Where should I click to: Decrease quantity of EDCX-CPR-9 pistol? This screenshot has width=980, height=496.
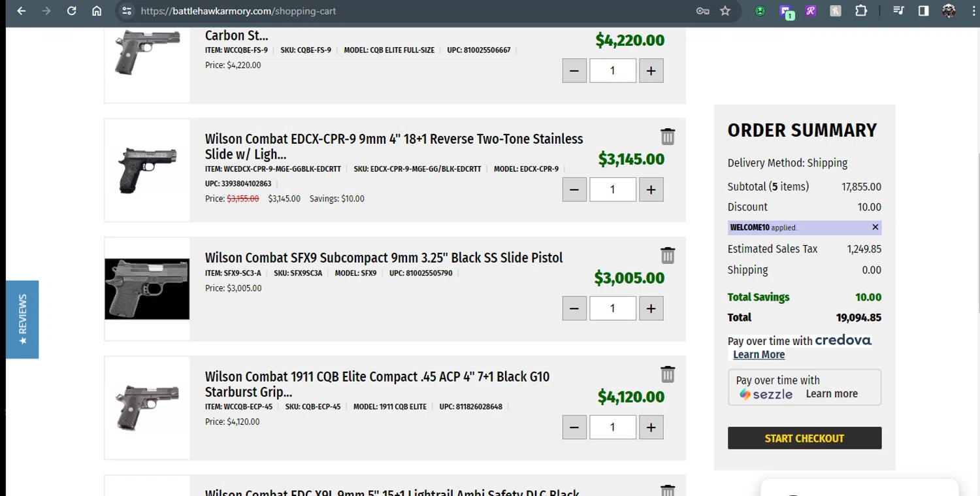click(x=574, y=190)
